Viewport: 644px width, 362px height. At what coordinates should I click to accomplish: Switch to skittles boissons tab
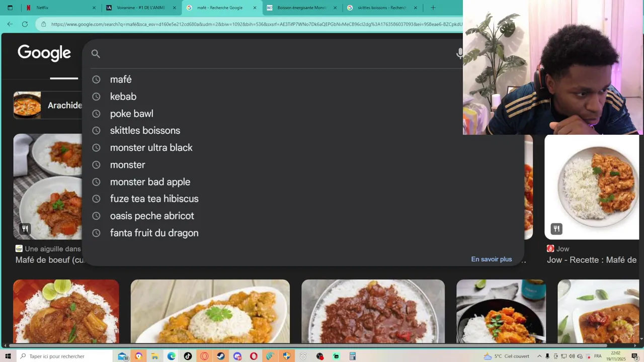click(x=382, y=8)
